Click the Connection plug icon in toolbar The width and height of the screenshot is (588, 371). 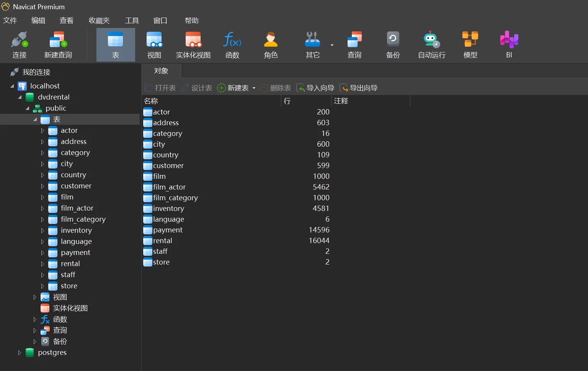point(19,40)
